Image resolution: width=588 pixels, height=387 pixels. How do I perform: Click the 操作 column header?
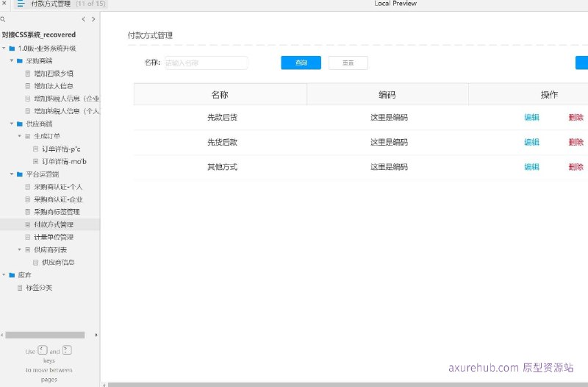point(549,95)
